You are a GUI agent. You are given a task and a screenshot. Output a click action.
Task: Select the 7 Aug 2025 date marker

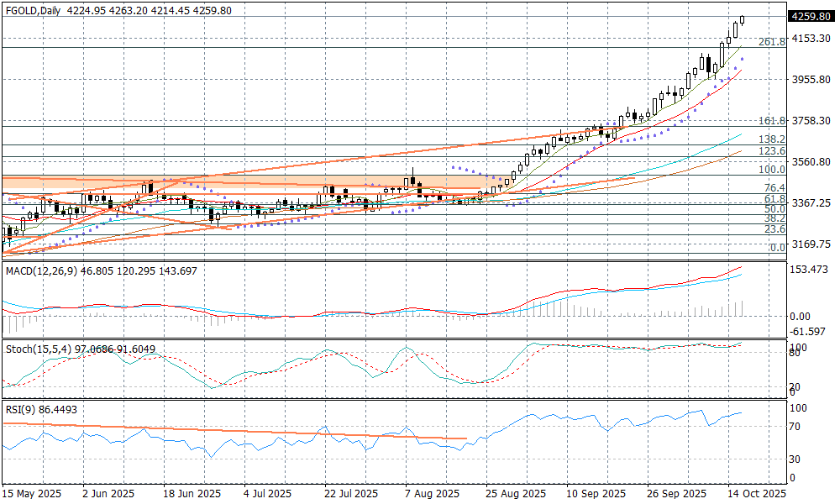(x=431, y=494)
